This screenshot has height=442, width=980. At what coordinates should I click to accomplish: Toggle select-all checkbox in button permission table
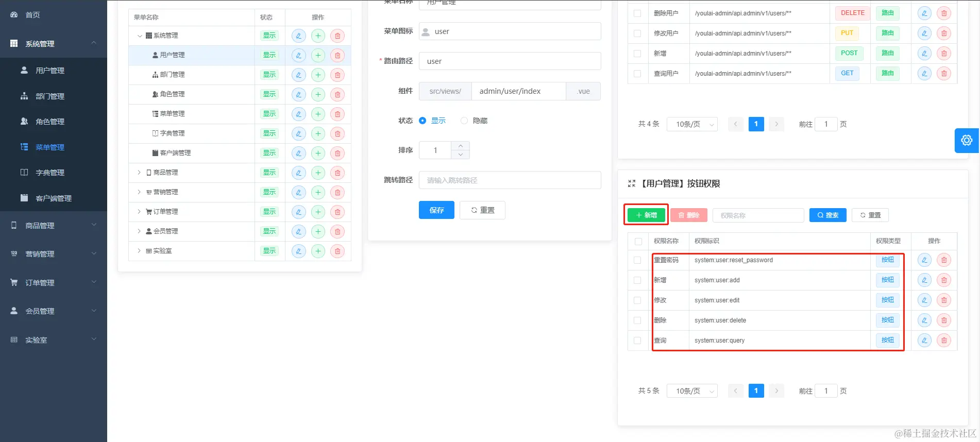click(638, 241)
